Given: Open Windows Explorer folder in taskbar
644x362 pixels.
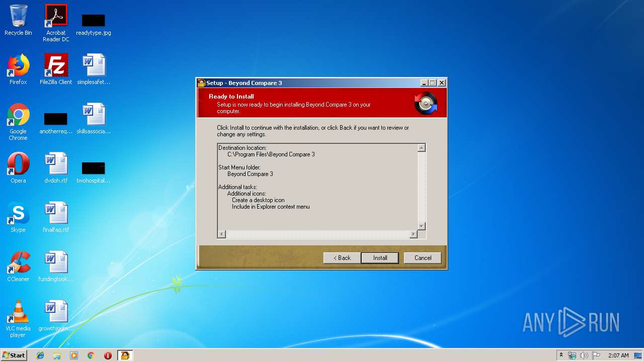Looking at the screenshot, I should (57, 355).
